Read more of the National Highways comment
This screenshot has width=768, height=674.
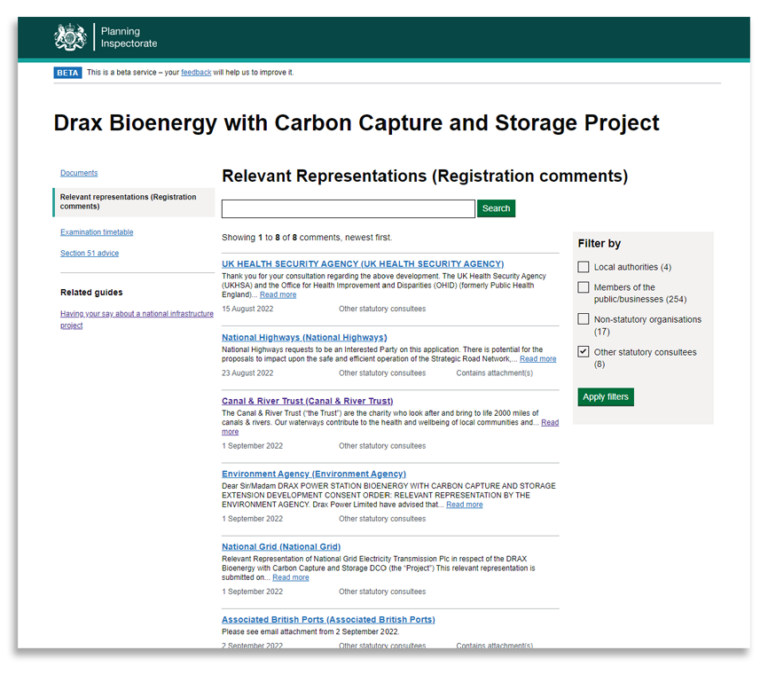(x=538, y=359)
